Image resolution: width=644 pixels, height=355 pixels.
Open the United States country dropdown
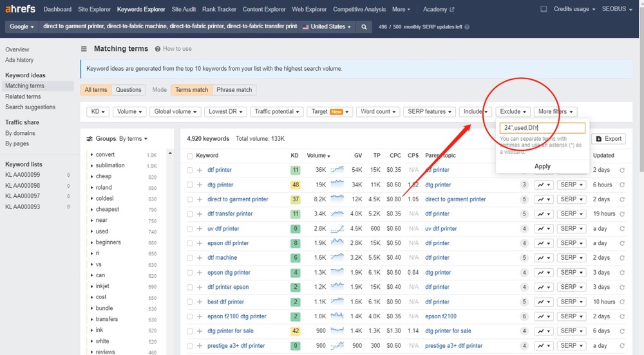click(327, 26)
